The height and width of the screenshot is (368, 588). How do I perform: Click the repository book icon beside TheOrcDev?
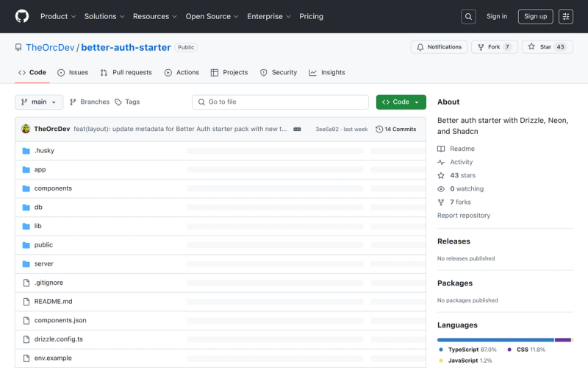click(18, 47)
